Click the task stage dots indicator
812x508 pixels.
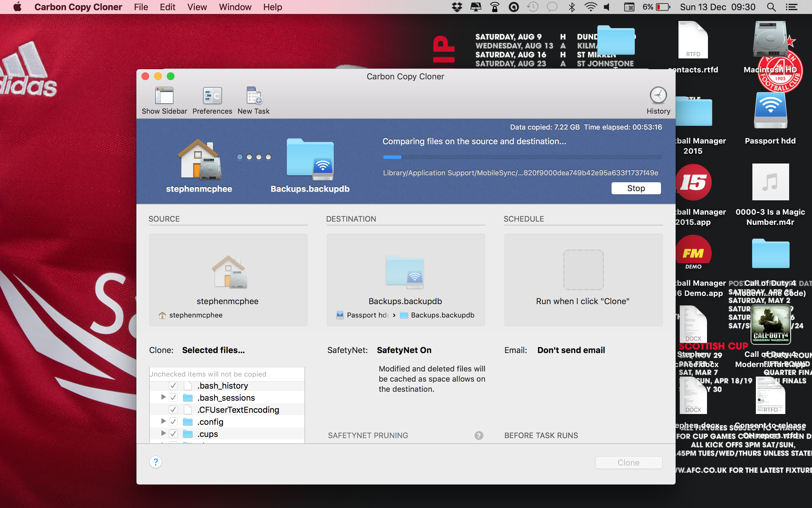tap(254, 157)
